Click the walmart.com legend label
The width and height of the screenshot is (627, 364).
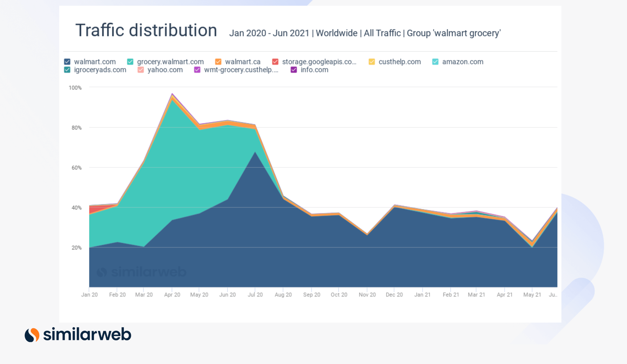(95, 62)
